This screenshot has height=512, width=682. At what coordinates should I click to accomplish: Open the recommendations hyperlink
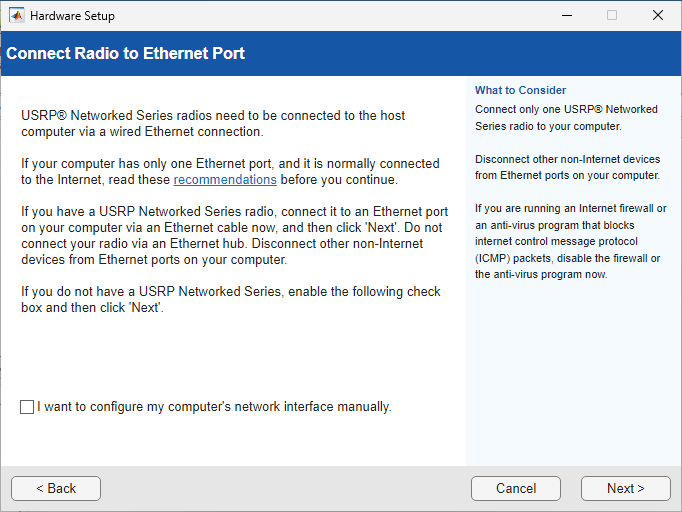225,180
